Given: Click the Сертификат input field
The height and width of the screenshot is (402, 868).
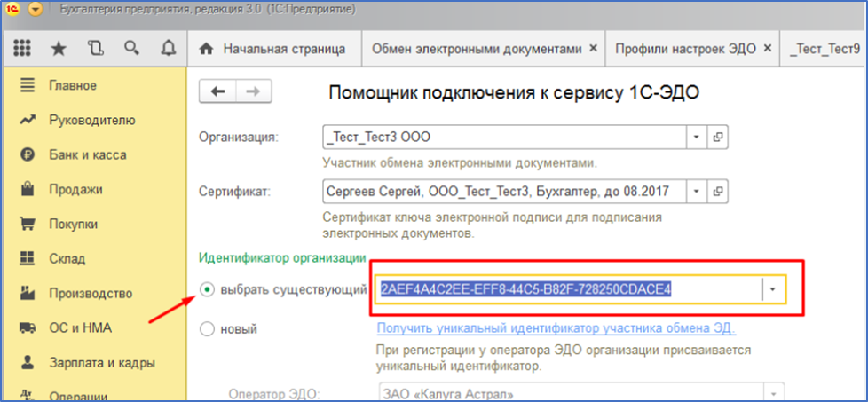Looking at the screenshot, I should tap(504, 192).
